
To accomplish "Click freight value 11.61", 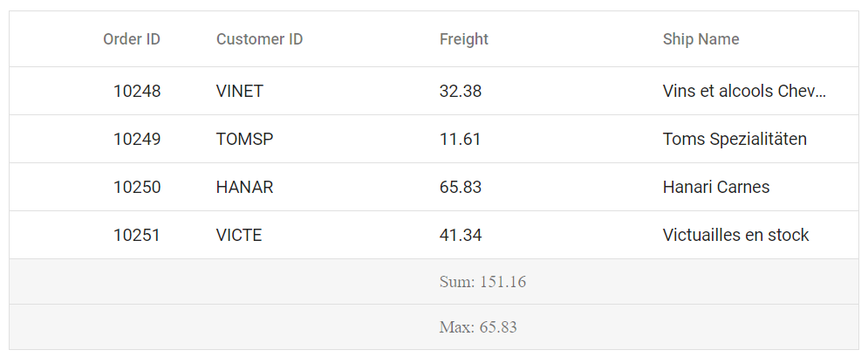I will pos(460,139).
